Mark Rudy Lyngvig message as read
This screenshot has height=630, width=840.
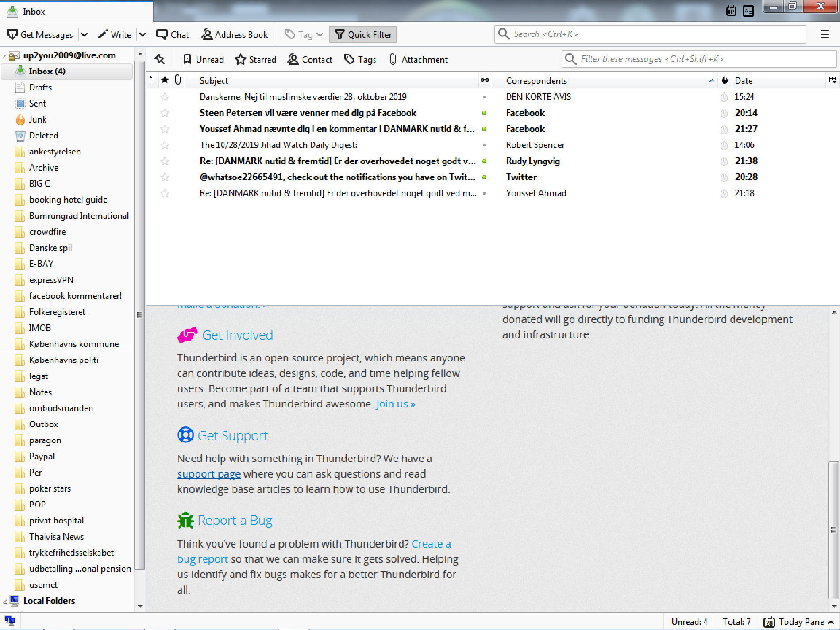[x=484, y=161]
